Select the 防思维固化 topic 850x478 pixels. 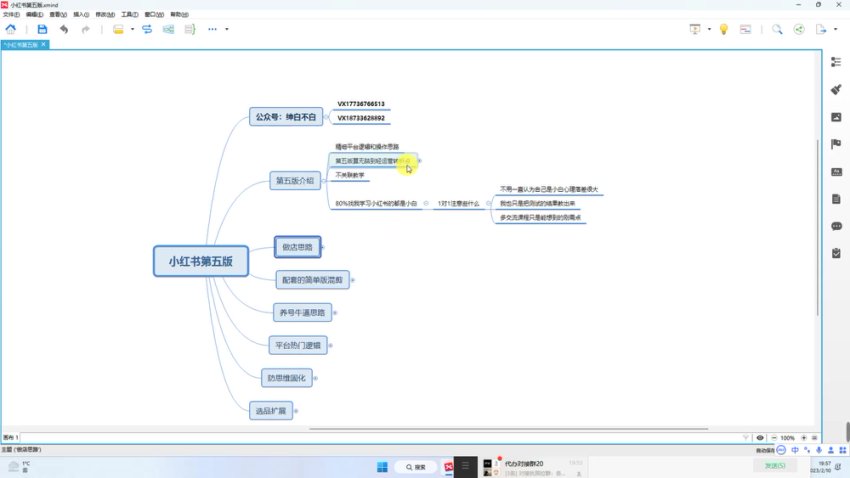(x=286, y=378)
